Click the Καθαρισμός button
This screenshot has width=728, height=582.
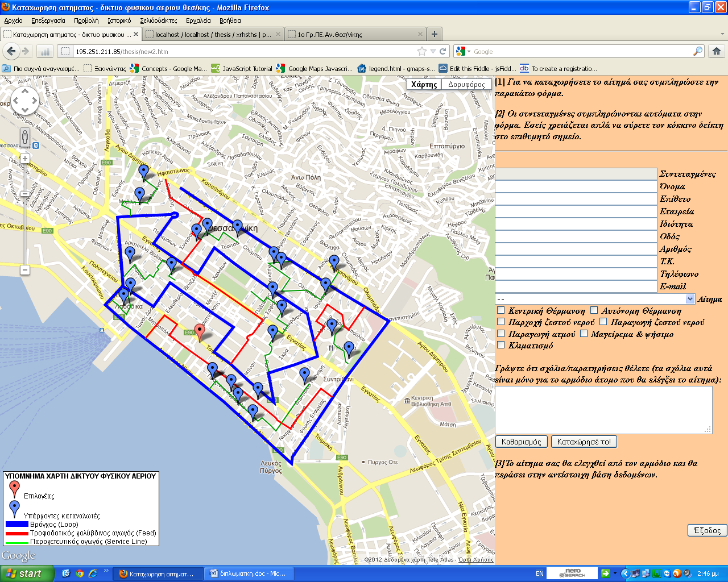(522, 442)
